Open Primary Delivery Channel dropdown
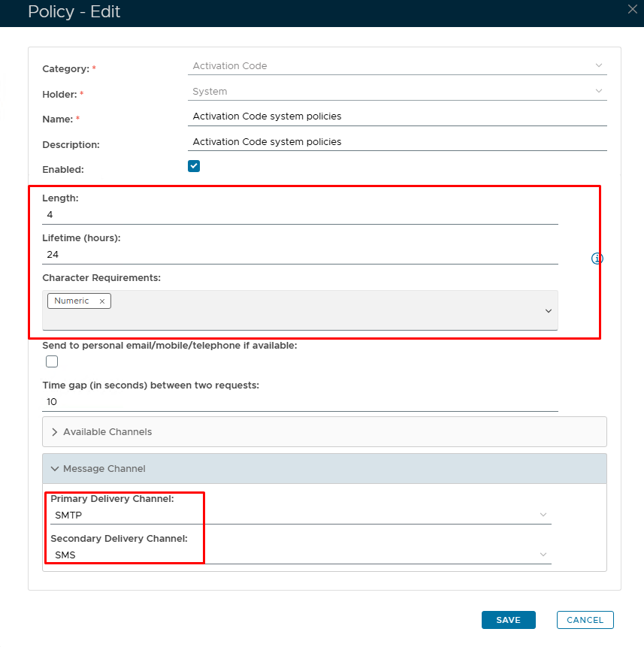Screen dimensions: 644x647 pos(301,515)
